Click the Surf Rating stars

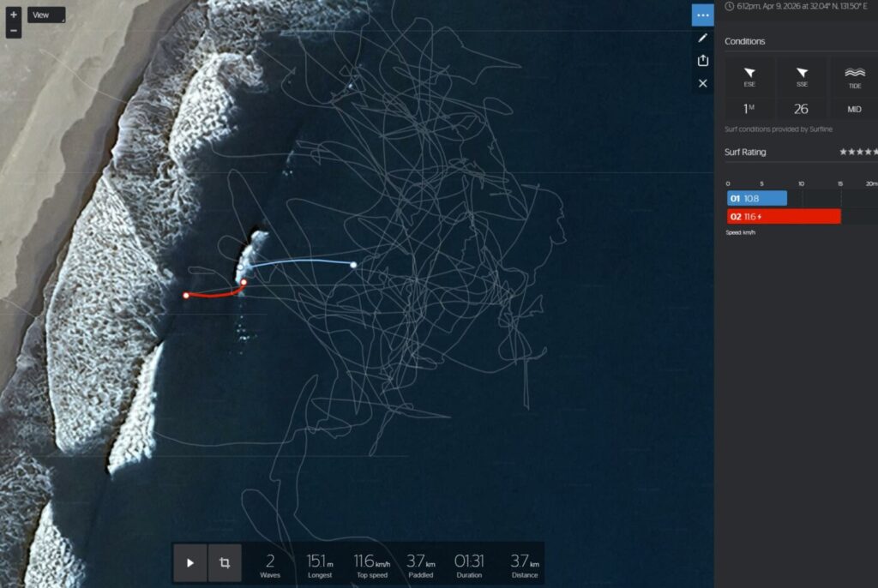857,152
